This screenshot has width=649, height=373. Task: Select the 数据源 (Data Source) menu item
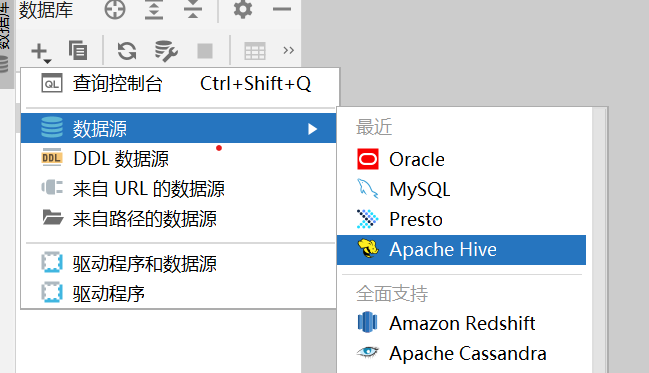[178, 128]
